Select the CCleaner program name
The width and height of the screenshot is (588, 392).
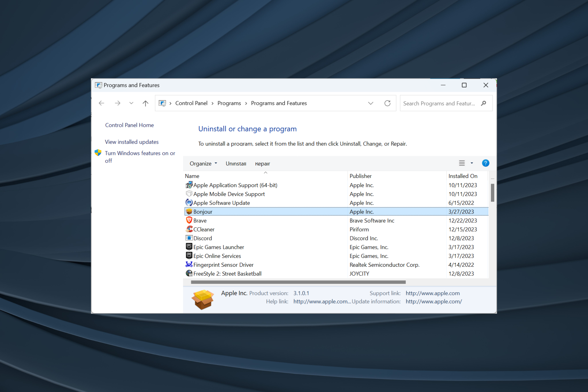tap(204, 229)
